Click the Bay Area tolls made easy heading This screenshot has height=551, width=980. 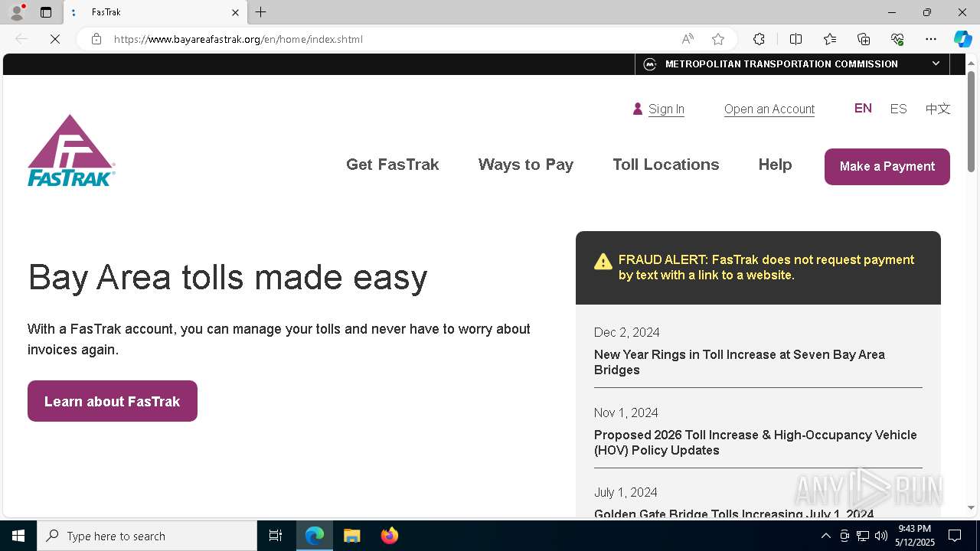click(227, 277)
